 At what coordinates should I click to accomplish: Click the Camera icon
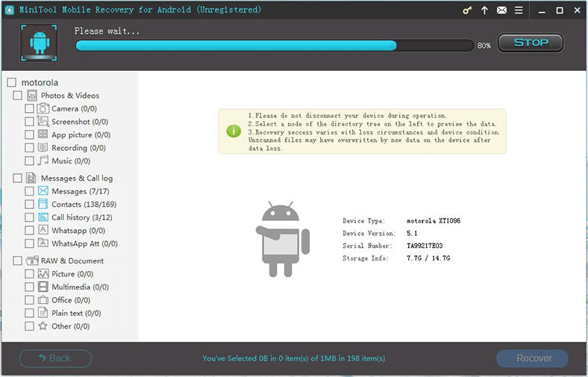[43, 108]
